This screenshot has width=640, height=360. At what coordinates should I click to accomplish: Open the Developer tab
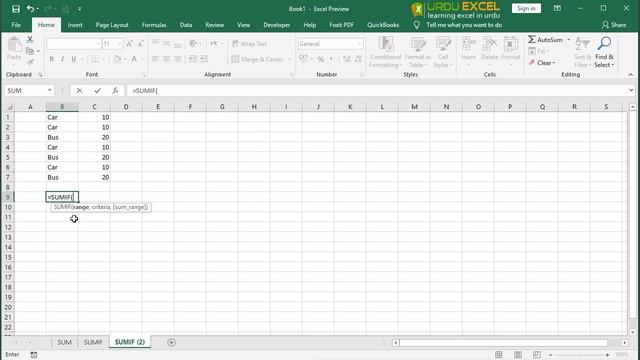point(276,25)
